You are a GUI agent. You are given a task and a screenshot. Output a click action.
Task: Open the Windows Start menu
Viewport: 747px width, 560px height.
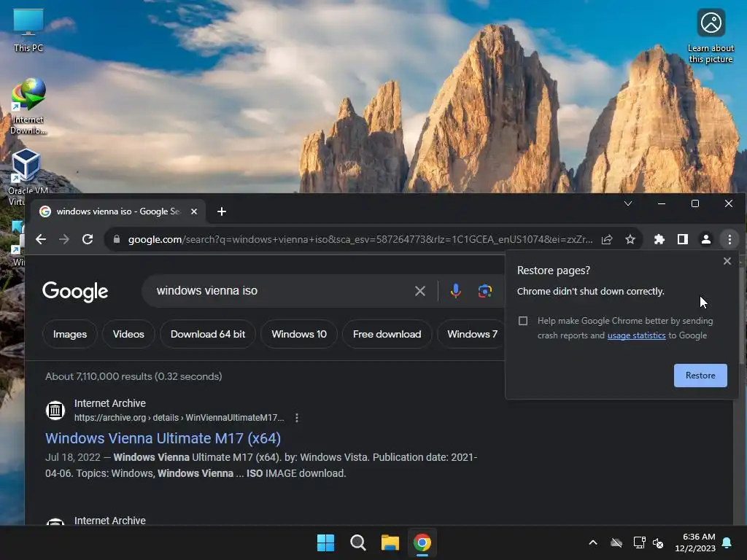coord(326,542)
